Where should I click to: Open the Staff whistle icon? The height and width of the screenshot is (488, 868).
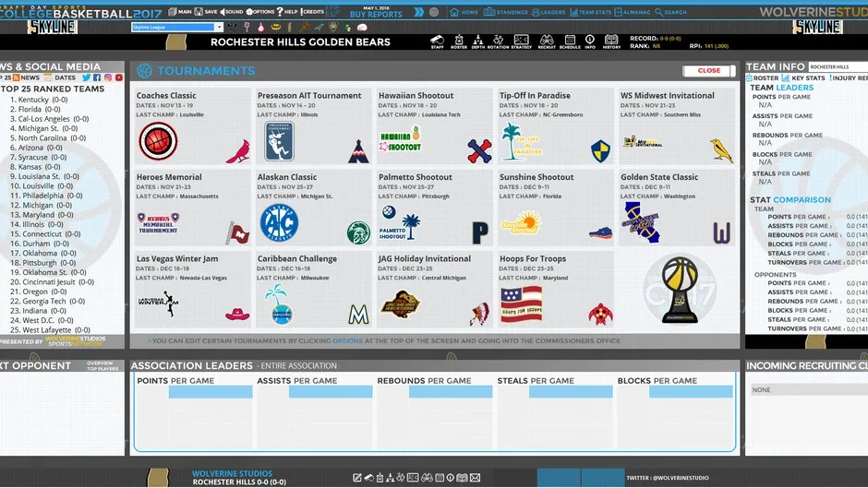coord(438,42)
